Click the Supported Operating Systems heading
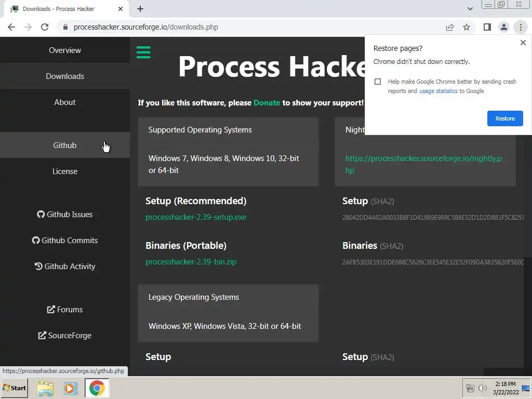Viewport: 532px width, 399px height. tap(200, 130)
